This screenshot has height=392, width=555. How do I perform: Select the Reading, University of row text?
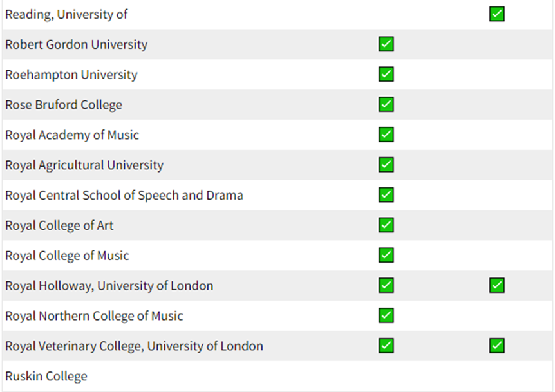pyautogui.click(x=66, y=15)
